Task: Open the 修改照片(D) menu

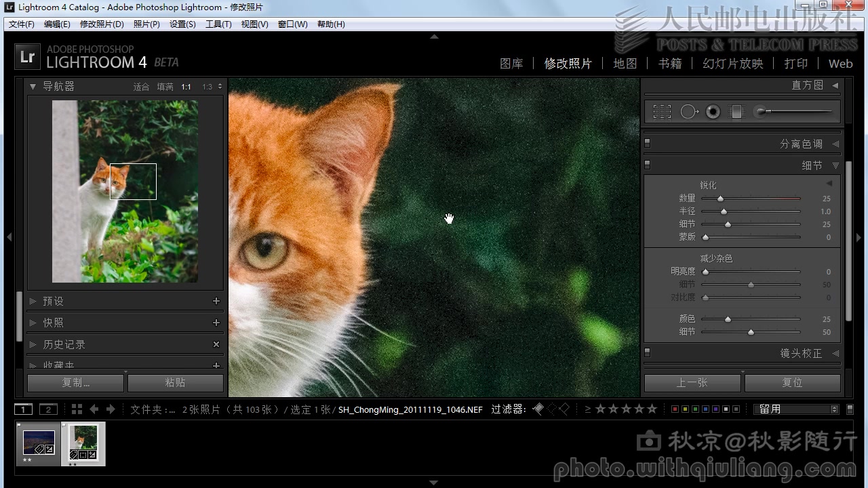Action: [x=102, y=24]
